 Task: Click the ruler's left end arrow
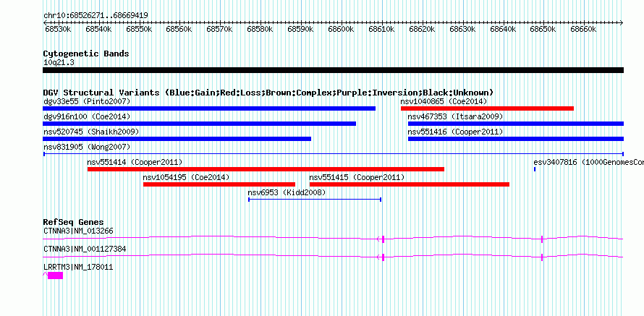pos(44,23)
